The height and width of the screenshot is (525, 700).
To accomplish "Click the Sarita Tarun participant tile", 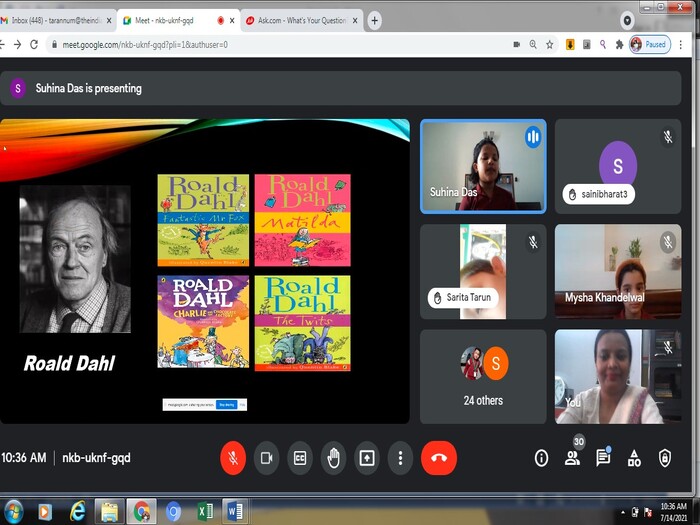I will [483, 271].
